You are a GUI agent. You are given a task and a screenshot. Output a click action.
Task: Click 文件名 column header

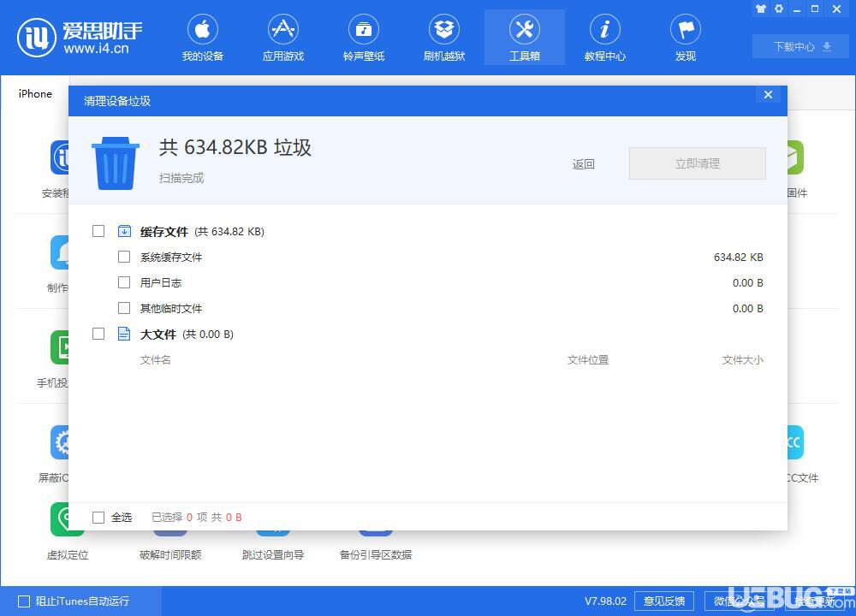click(156, 359)
